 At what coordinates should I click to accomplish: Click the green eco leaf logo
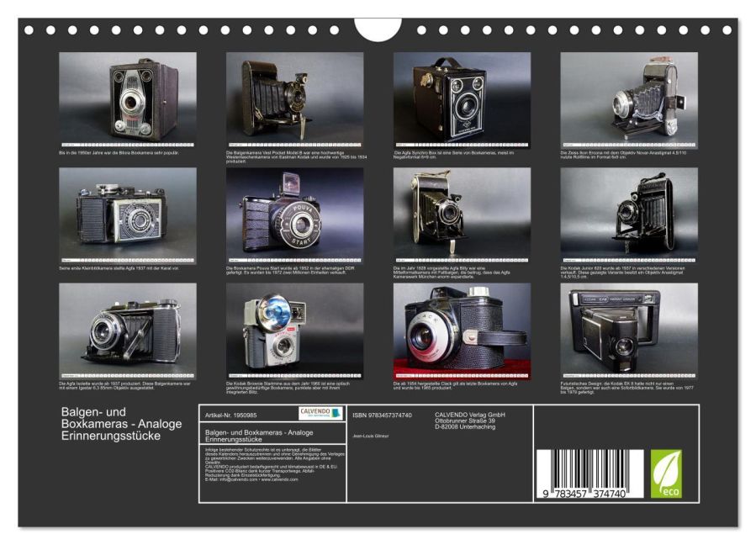[x=666, y=474]
